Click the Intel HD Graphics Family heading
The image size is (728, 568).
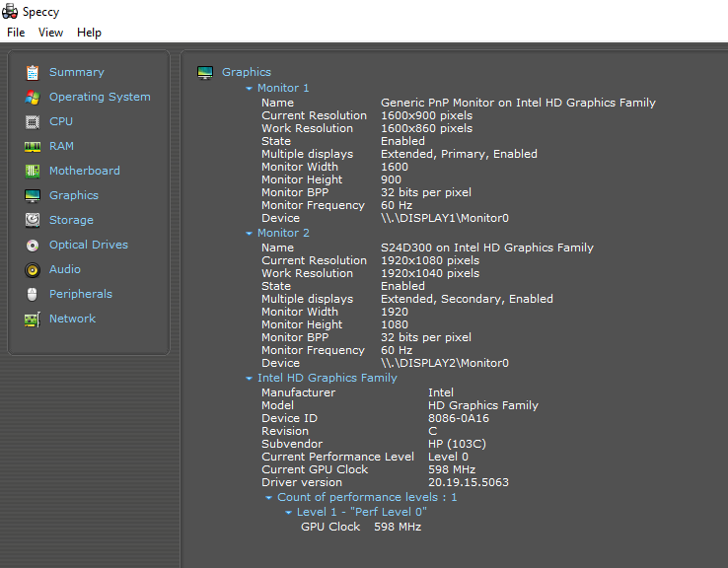coord(328,378)
